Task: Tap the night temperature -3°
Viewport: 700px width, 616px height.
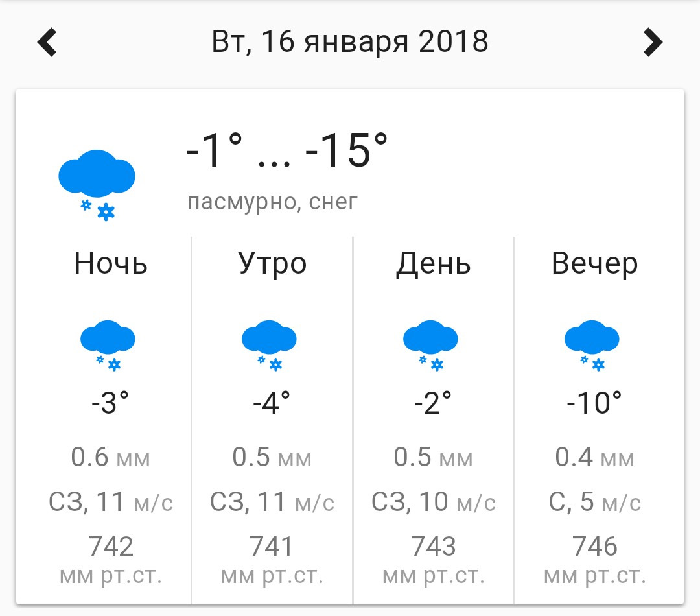Action: coord(110,404)
